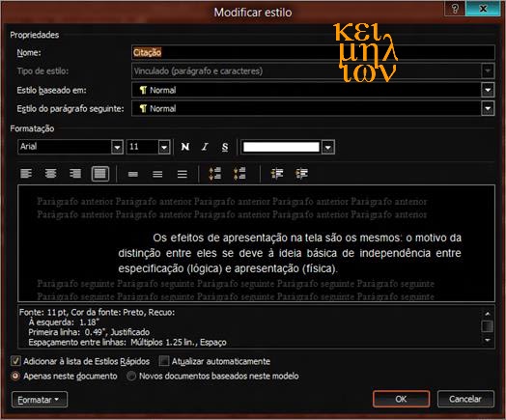Image resolution: width=506 pixels, height=420 pixels.
Task: Close the Modificar estilo dialog
Action: click(483, 8)
